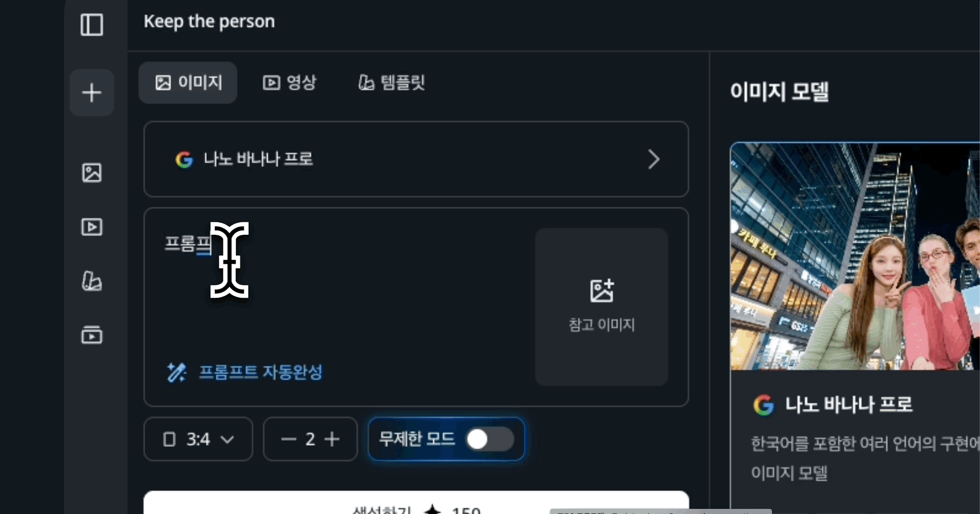Click the magic wand auto-complete icon
The width and height of the screenshot is (980, 514).
[176, 372]
